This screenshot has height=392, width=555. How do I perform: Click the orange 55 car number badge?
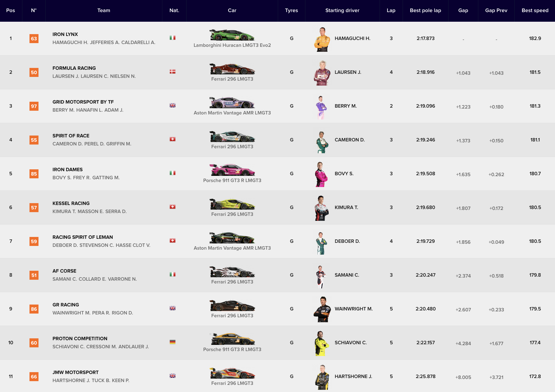(34, 140)
